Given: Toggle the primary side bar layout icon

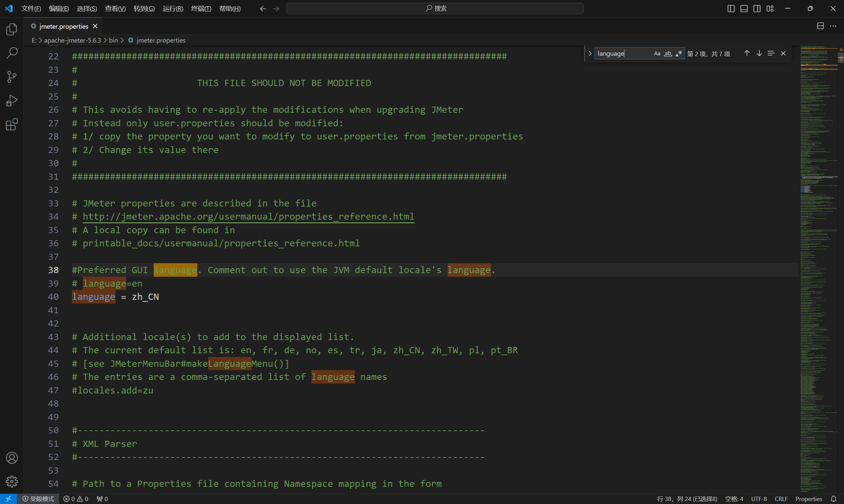Looking at the screenshot, I should click(731, 9).
